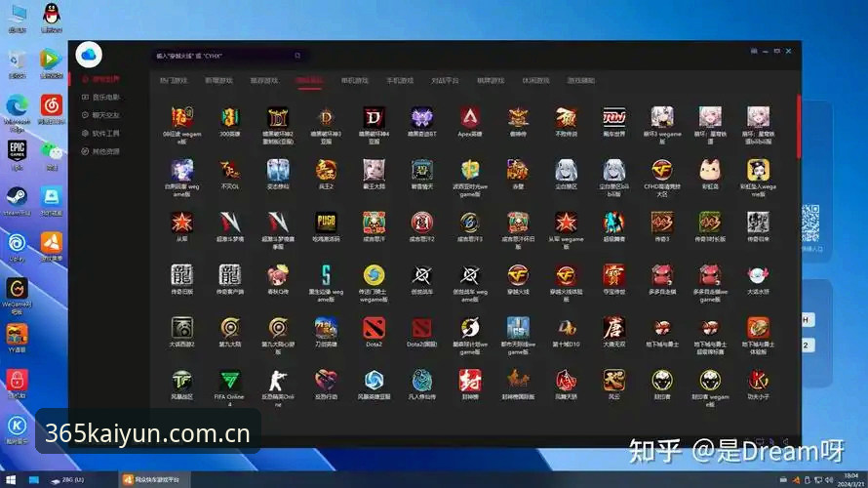Launch the 跑车世界 RW icon
This screenshot has width=868, height=488.
click(x=613, y=118)
